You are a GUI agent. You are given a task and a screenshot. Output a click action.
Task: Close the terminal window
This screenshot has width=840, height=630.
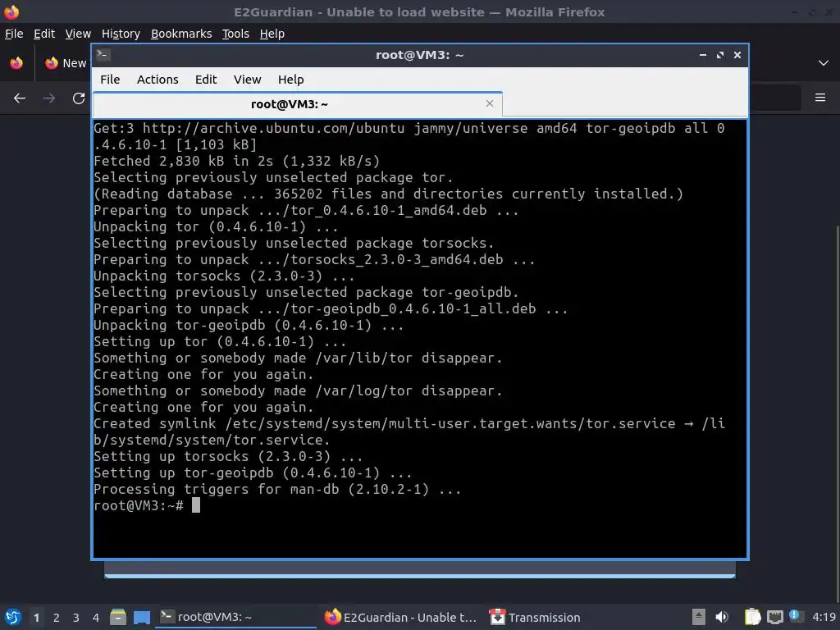[x=737, y=55]
